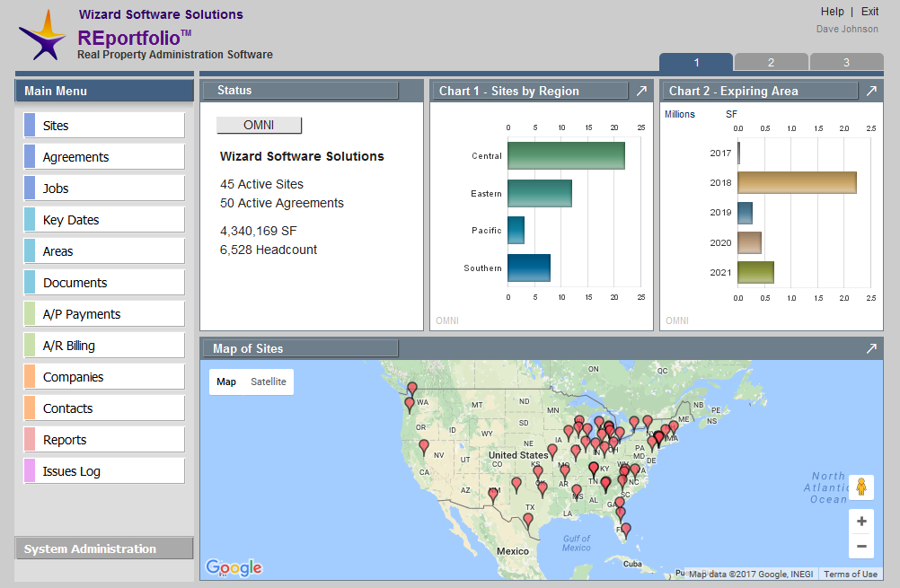Click the '50 Active Agreements' text

point(282,203)
